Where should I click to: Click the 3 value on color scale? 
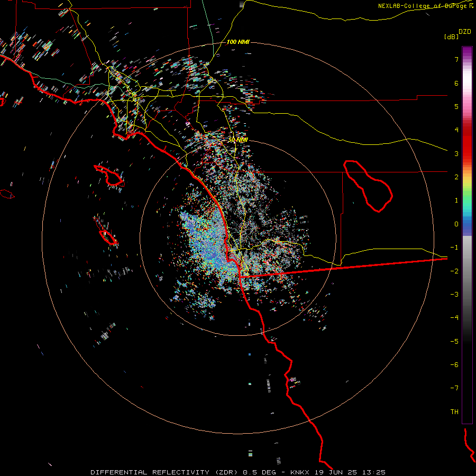(x=456, y=153)
